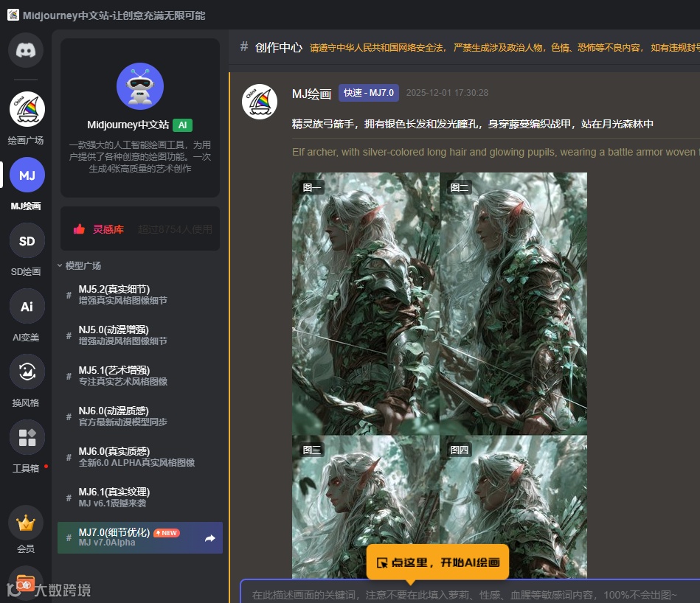This screenshot has height=603, width=700.
Task: Click the 快速 - MJ7.0 tag
Action: pos(369,93)
